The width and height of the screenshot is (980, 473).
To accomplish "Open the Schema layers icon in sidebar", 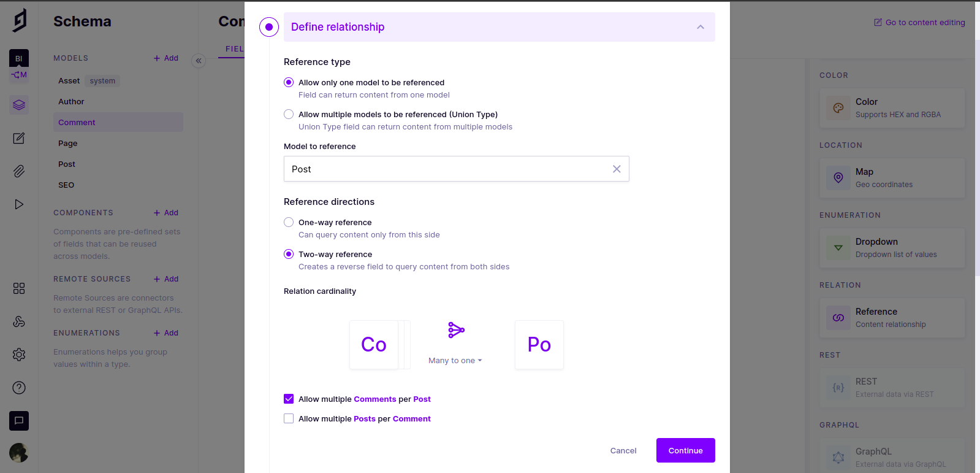I will (x=19, y=105).
